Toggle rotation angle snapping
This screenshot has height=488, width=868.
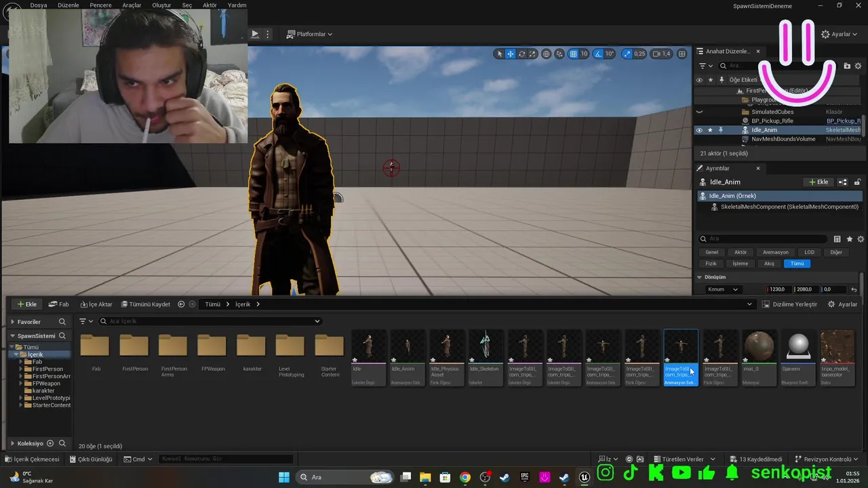[x=598, y=54]
